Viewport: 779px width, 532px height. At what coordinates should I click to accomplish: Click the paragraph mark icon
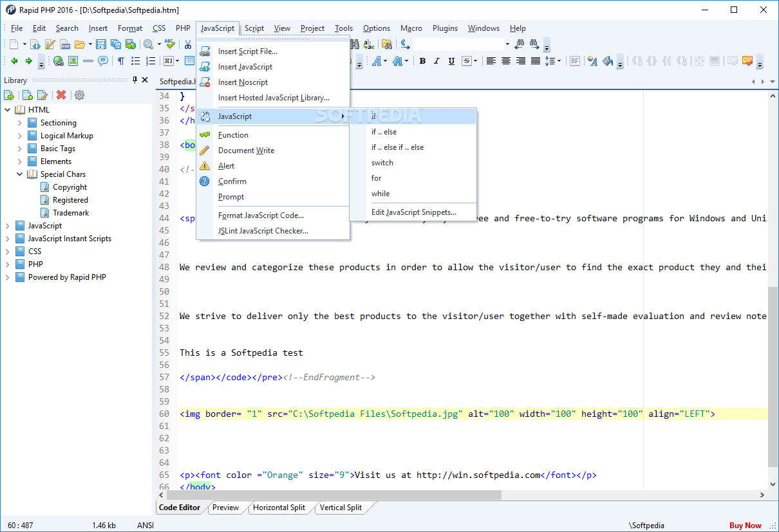[120, 61]
